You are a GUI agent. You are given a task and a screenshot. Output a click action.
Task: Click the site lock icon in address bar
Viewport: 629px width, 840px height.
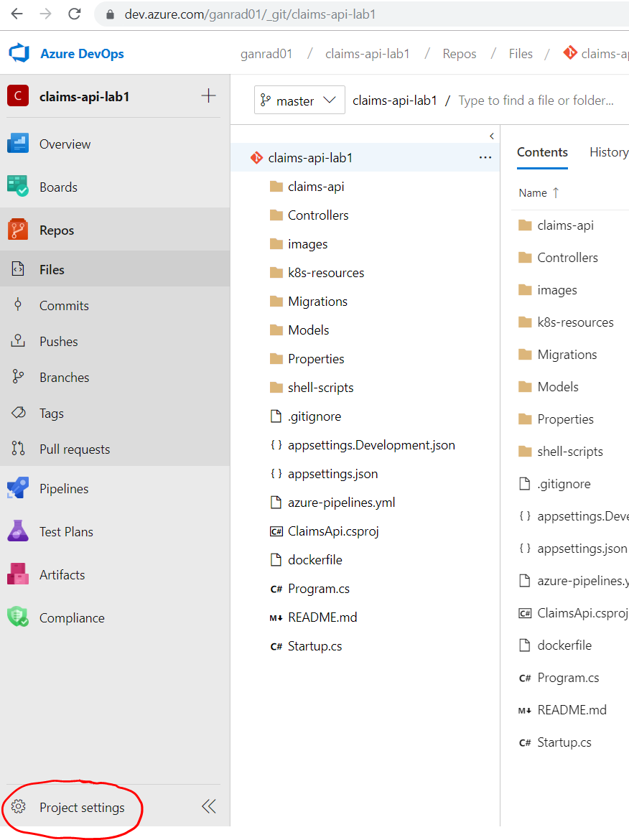point(110,14)
